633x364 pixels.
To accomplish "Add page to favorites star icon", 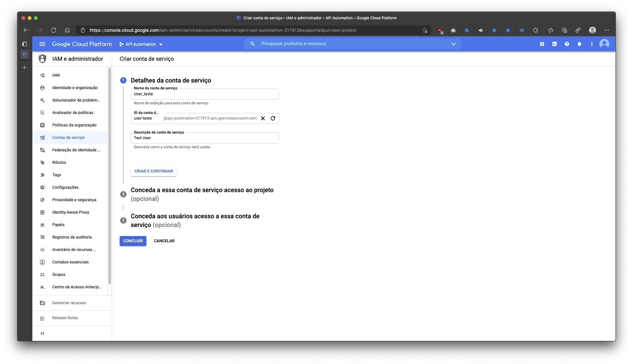I will point(425,30).
